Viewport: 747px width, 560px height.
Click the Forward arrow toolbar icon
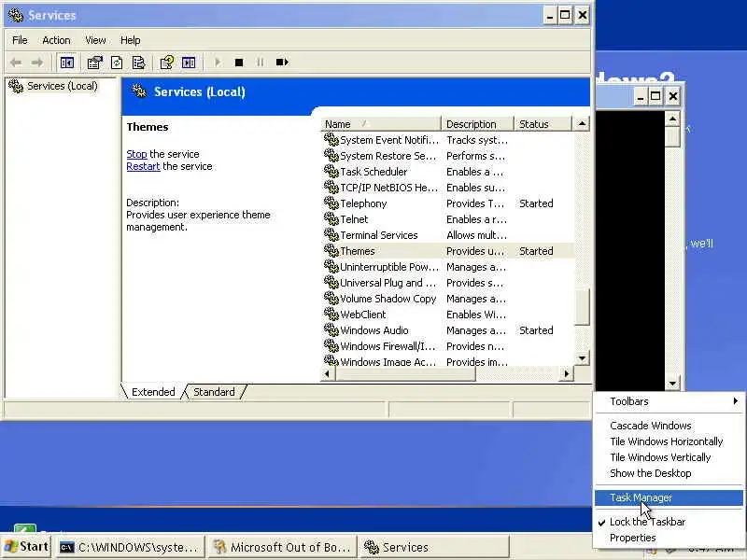pos(37,63)
